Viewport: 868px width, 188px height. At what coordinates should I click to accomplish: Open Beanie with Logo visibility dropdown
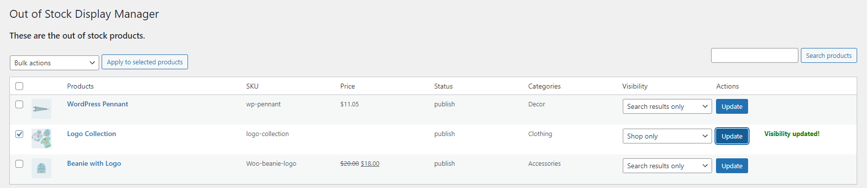(x=667, y=166)
